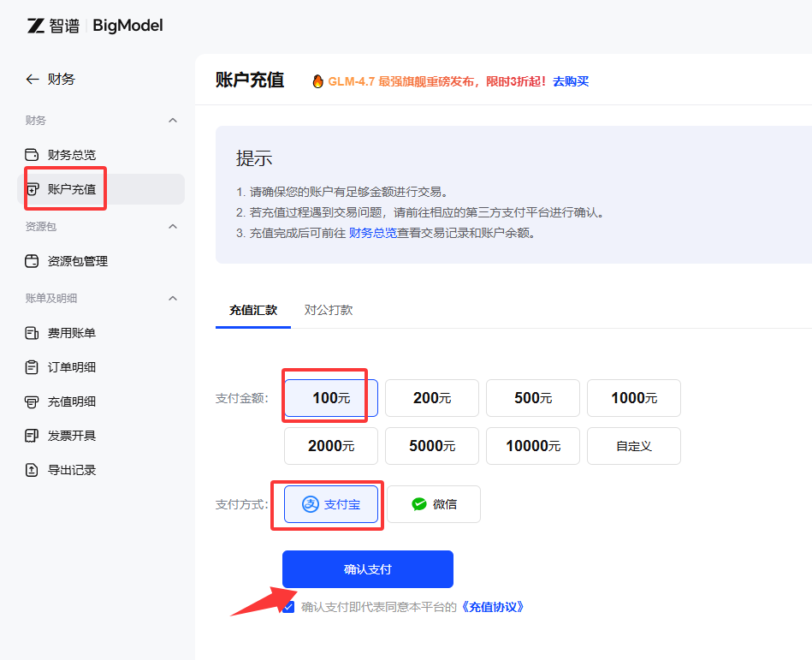
Task: Select 支付宝 as payment method
Action: coord(331,504)
